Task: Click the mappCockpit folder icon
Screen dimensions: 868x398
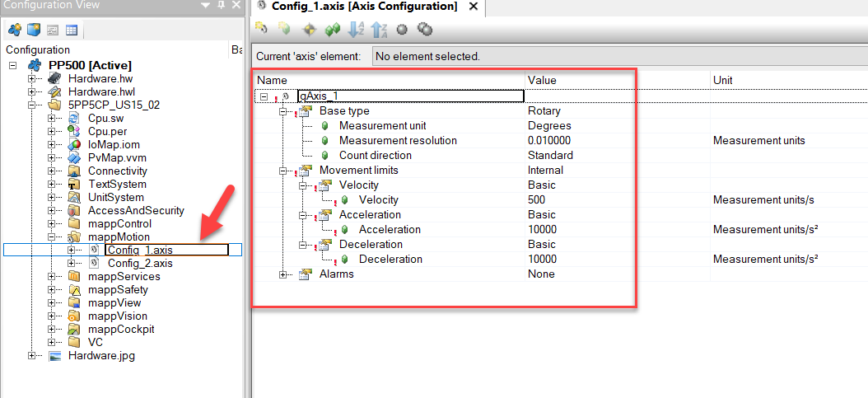Action: [73, 330]
